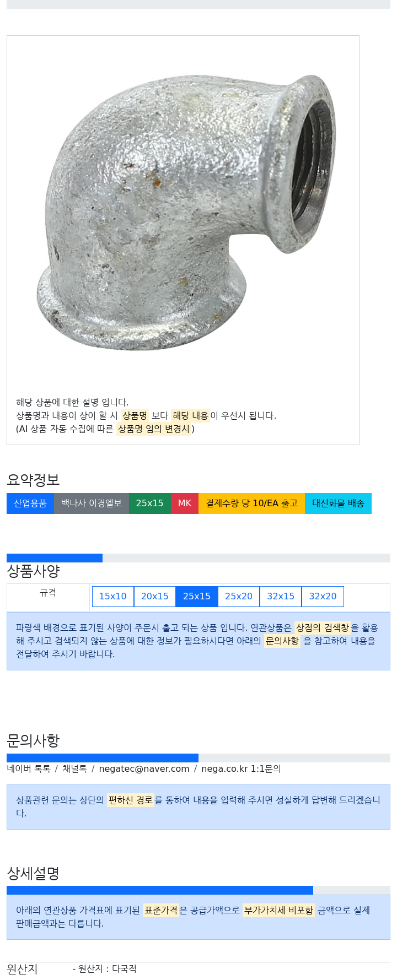Click the green 25x15 summary tag
The image size is (397, 980).
pyautogui.click(x=150, y=503)
